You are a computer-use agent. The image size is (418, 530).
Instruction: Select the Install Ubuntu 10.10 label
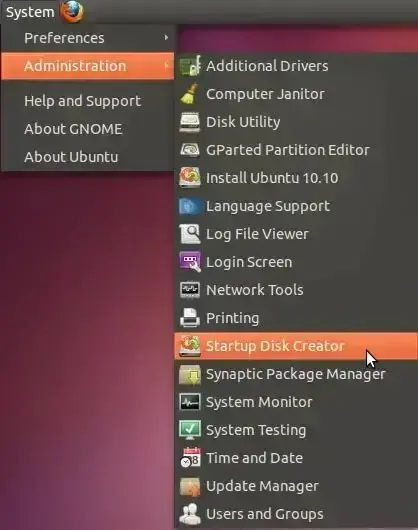pyautogui.click(x=272, y=178)
